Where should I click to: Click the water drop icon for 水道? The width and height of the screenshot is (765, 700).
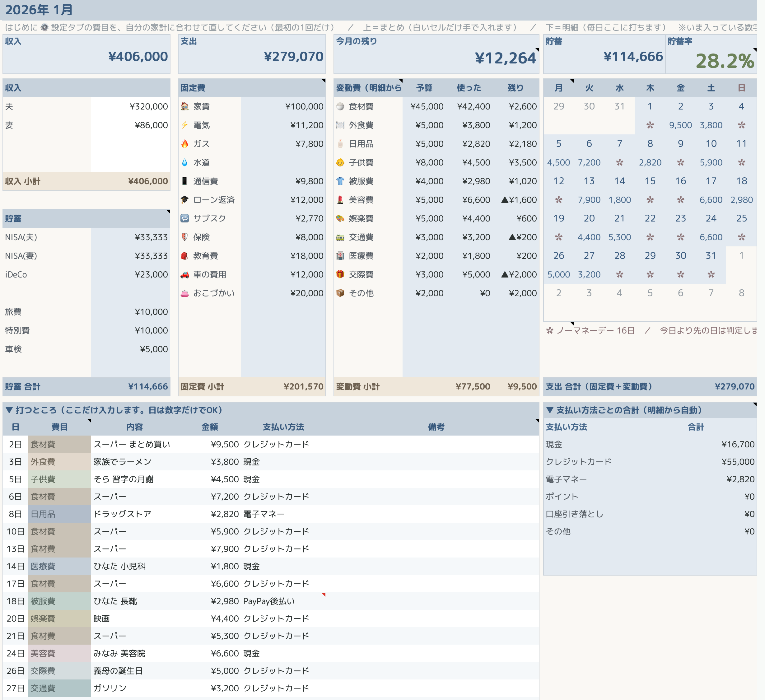(184, 162)
